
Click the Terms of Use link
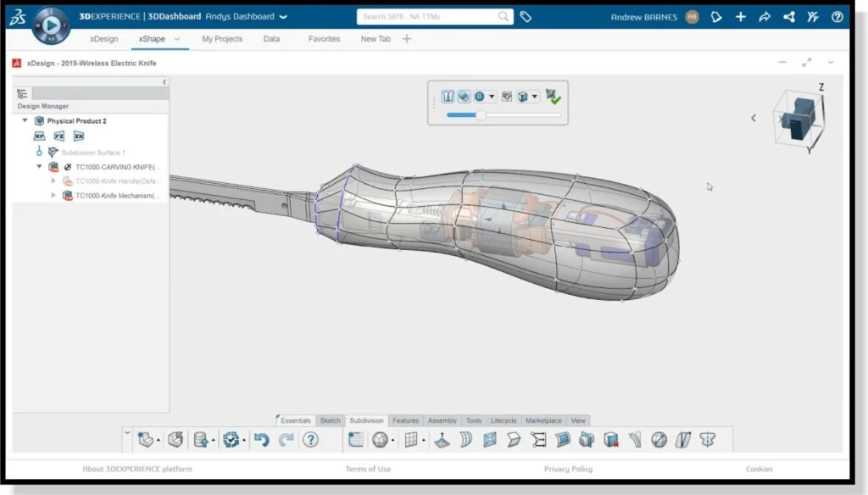pyautogui.click(x=368, y=469)
